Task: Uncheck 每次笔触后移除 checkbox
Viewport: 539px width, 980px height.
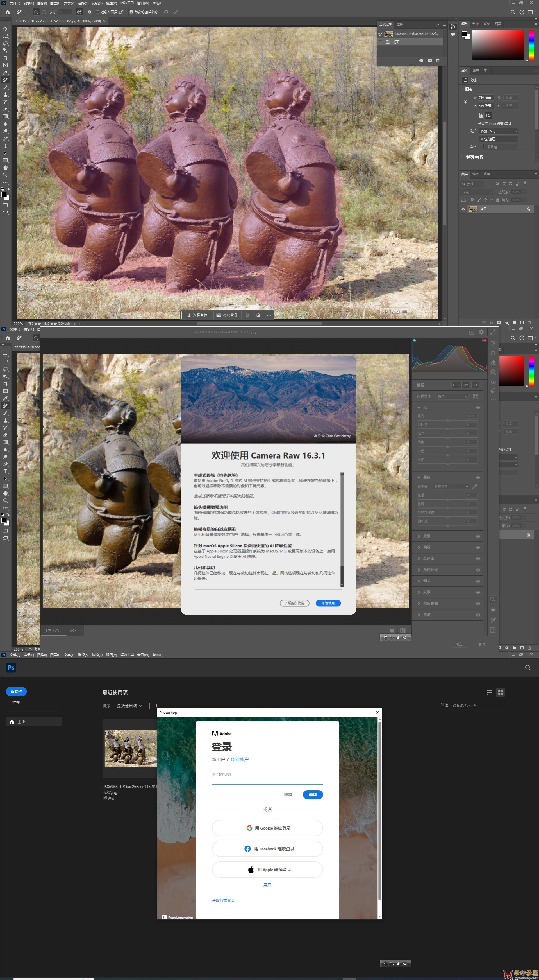Action: coord(131,12)
